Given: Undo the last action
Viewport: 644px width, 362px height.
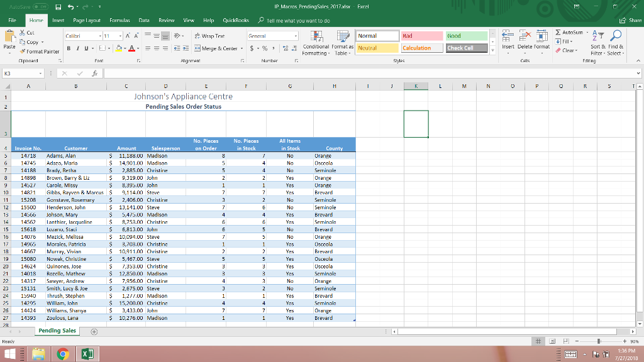Looking at the screenshot, I should click(x=70, y=7).
